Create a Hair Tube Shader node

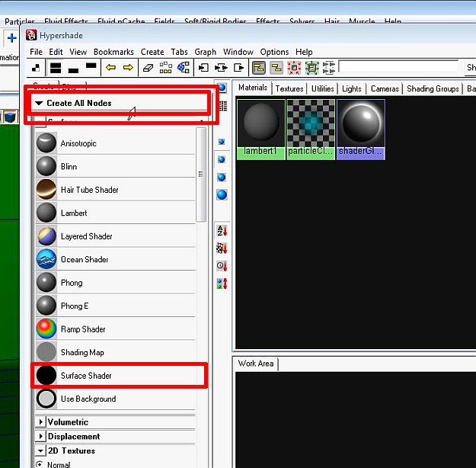[116, 190]
